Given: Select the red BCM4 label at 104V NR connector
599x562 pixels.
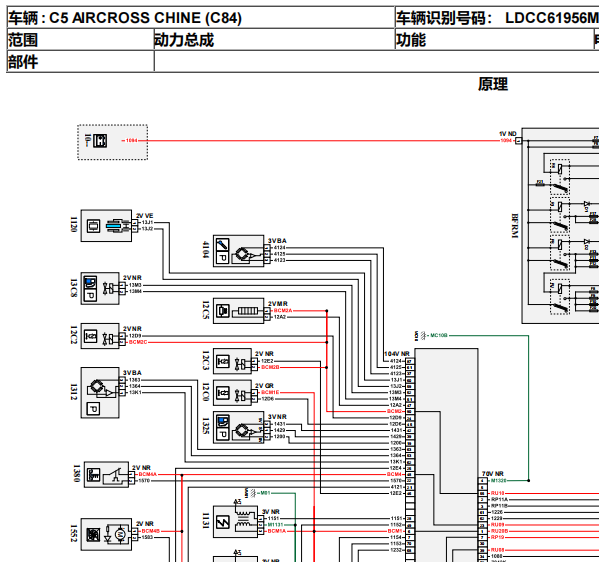Looking at the screenshot, I should (x=395, y=474).
